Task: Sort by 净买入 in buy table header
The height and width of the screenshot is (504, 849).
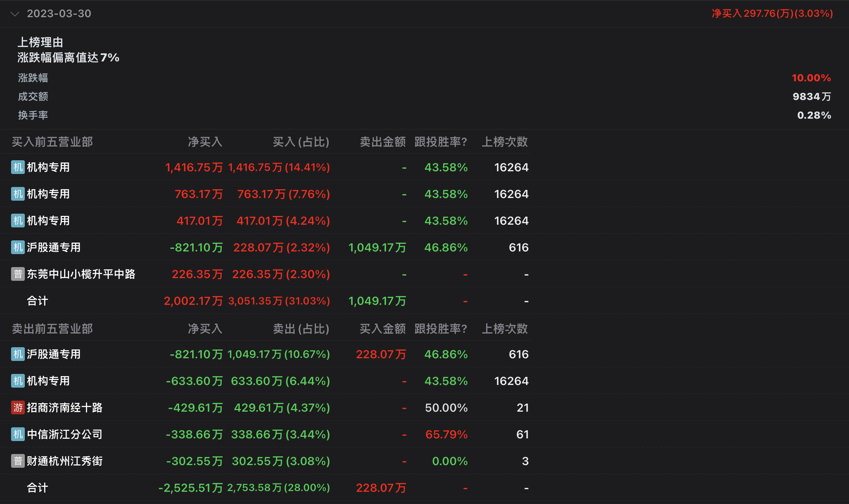Action: 205,142
